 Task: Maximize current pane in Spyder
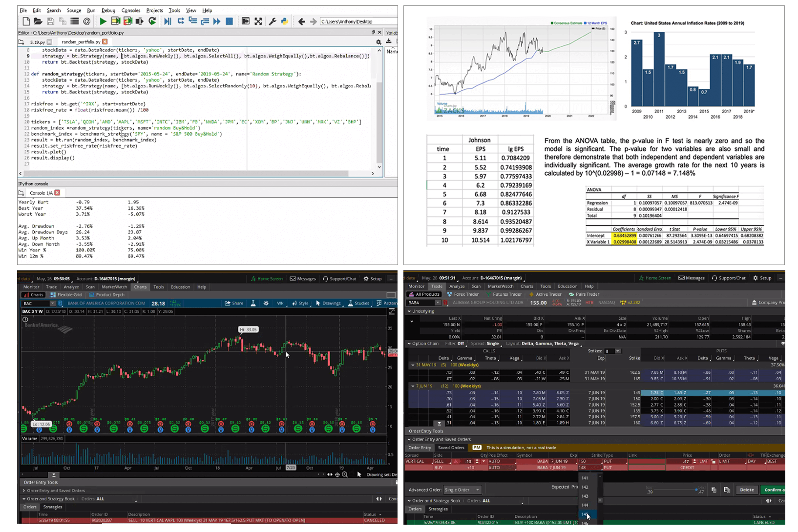[246, 21]
